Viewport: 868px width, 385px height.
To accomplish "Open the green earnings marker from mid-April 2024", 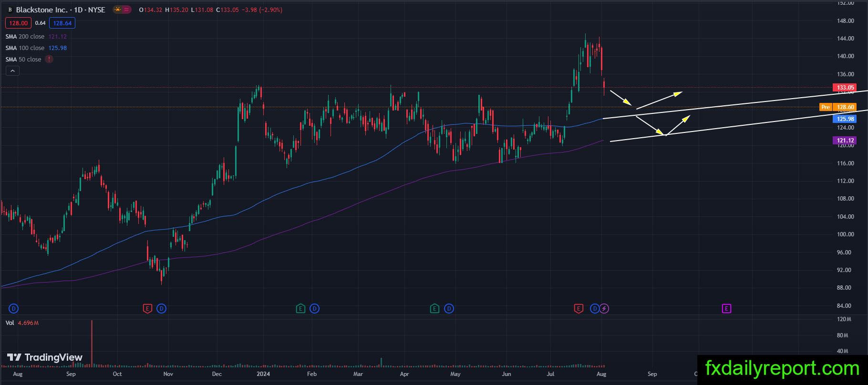I will 434,309.
